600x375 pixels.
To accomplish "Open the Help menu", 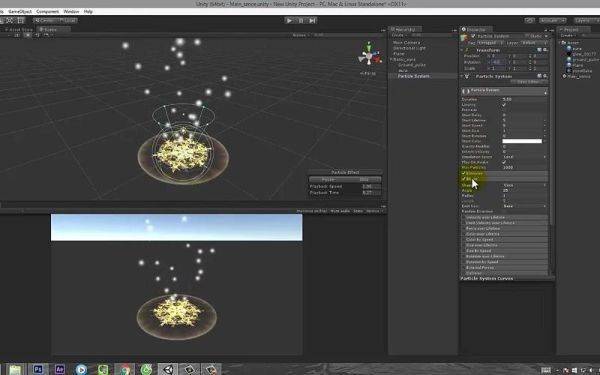I will coord(88,11).
